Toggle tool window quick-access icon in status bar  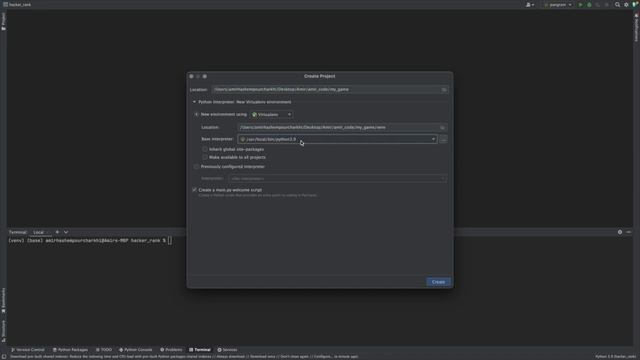pos(4,357)
